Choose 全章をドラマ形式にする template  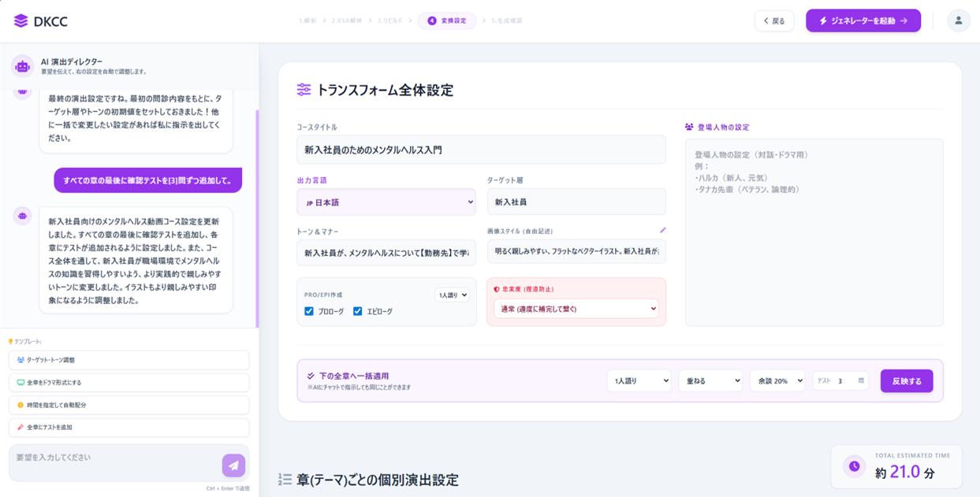tap(129, 382)
